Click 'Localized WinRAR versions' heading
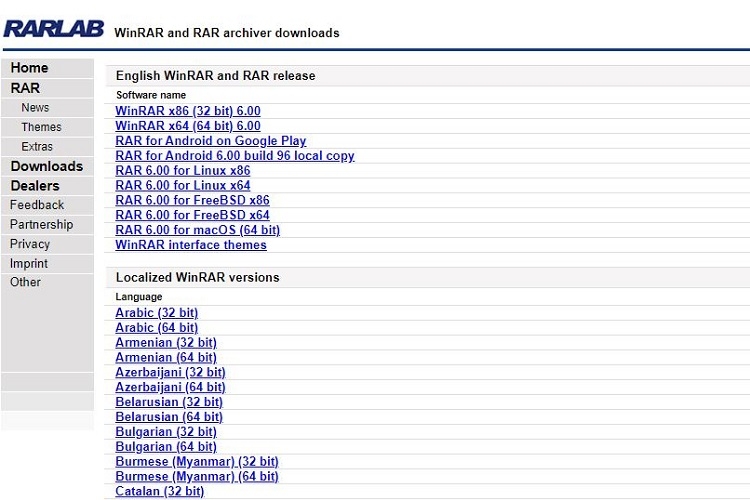 (198, 278)
